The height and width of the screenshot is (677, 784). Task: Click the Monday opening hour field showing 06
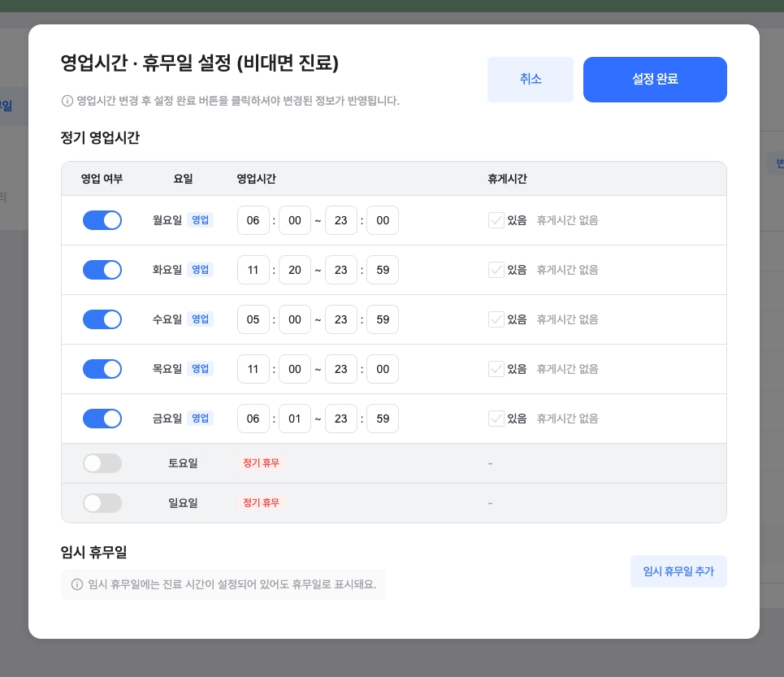253,220
